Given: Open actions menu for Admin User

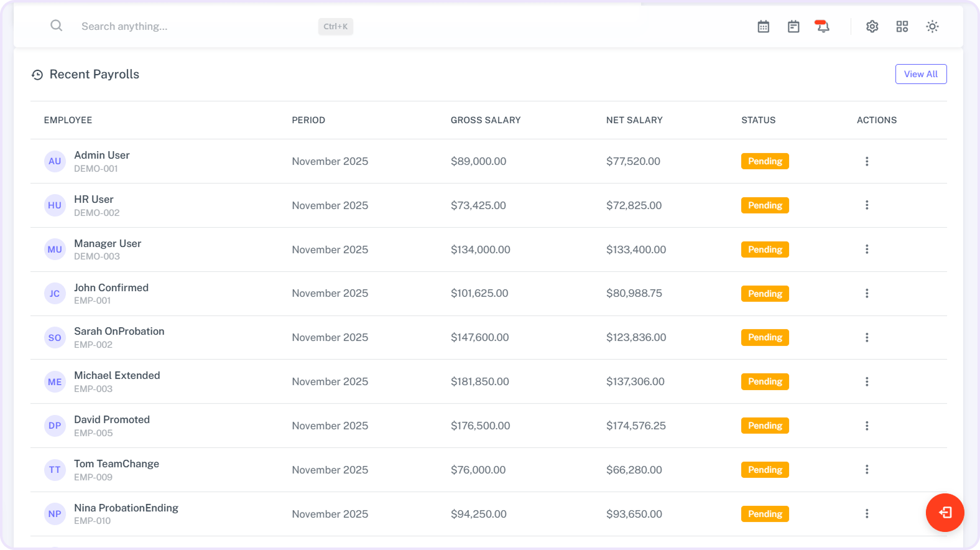Looking at the screenshot, I should tap(866, 161).
